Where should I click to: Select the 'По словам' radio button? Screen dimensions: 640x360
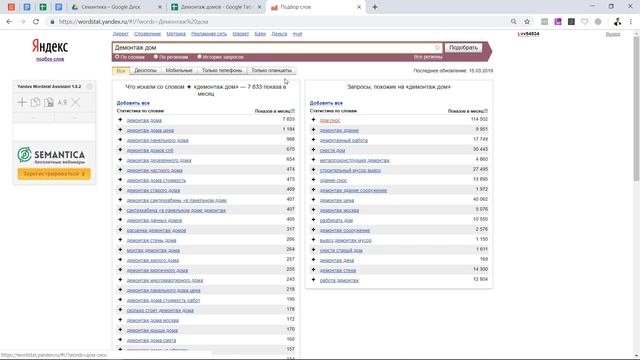(117, 57)
